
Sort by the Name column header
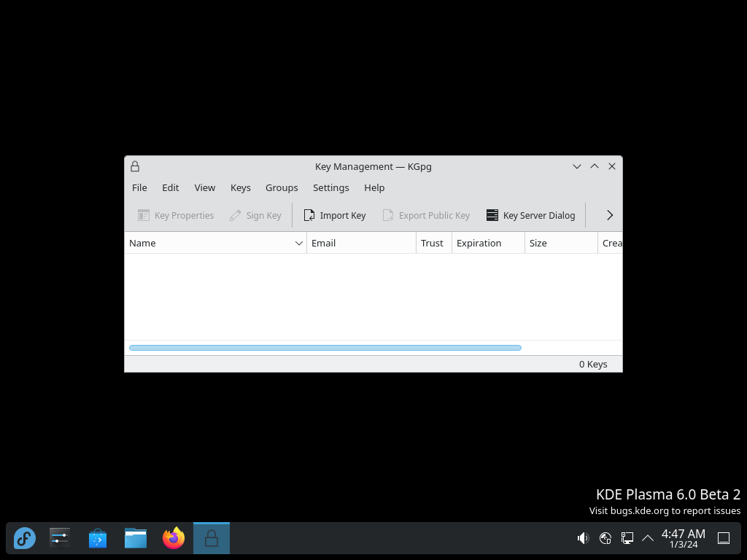click(215, 243)
